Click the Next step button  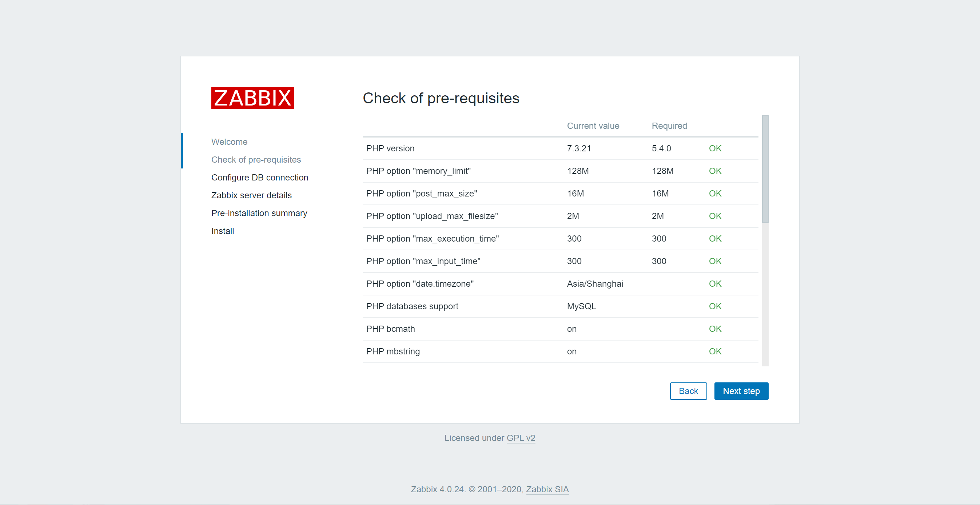point(741,391)
